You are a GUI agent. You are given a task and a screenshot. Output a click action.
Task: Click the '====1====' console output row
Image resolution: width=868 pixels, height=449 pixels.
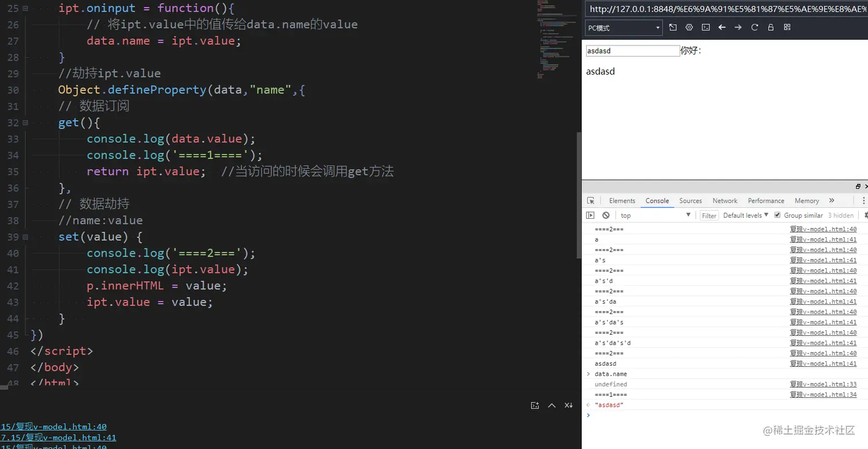coord(726,394)
